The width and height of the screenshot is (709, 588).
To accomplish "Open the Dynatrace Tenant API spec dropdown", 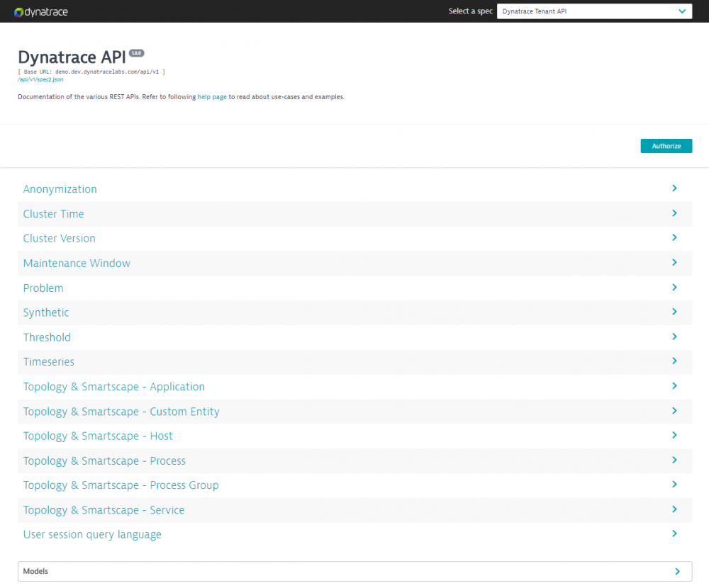I will [x=594, y=11].
